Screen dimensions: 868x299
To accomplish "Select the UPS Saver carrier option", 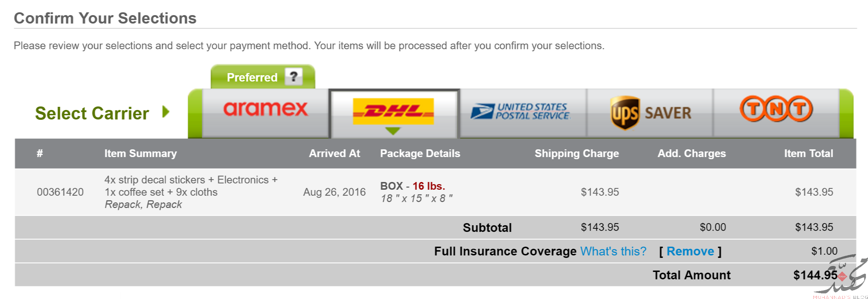I will 651,113.
